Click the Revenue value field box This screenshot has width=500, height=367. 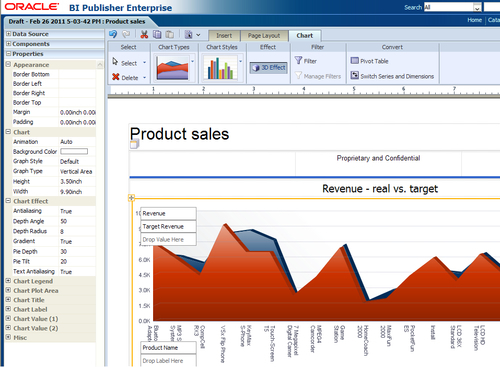[x=168, y=213]
